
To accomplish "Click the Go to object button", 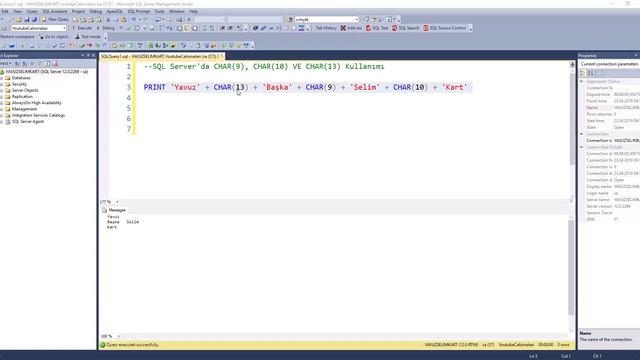I will point(54,37).
